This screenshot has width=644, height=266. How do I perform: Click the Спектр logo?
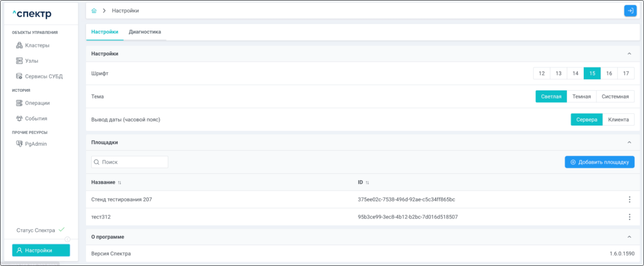pos(32,14)
